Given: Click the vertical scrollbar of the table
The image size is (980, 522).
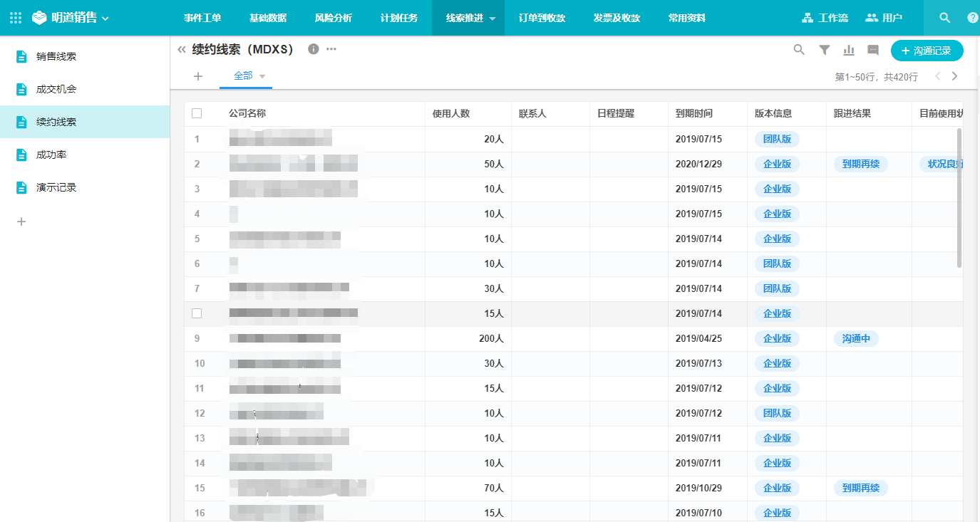Looking at the screenshot, I should point(959,197).
